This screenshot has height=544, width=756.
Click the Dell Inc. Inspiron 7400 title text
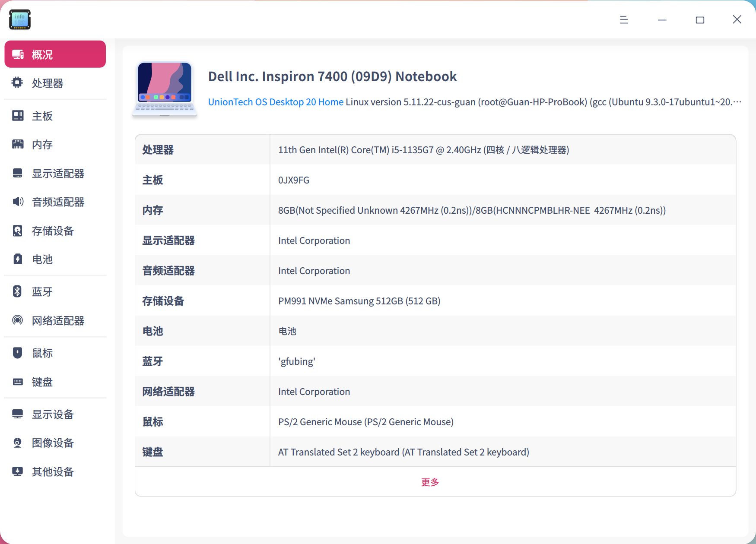332,76
